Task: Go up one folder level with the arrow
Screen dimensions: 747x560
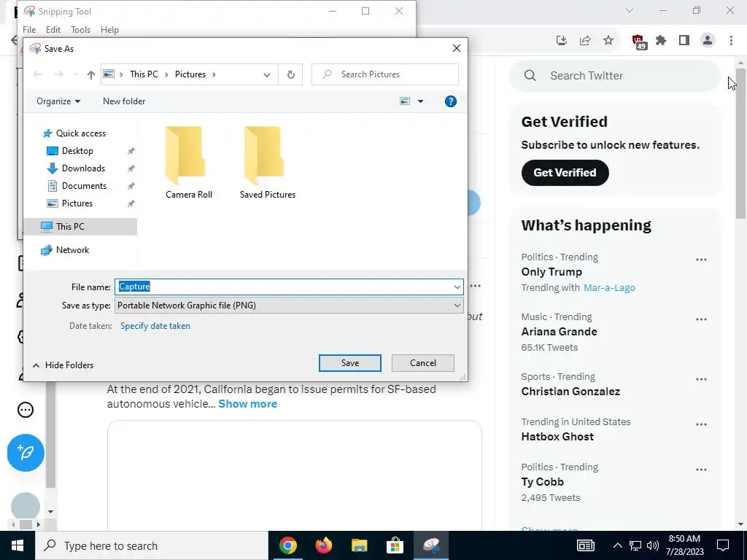Action: pos(91,75)
